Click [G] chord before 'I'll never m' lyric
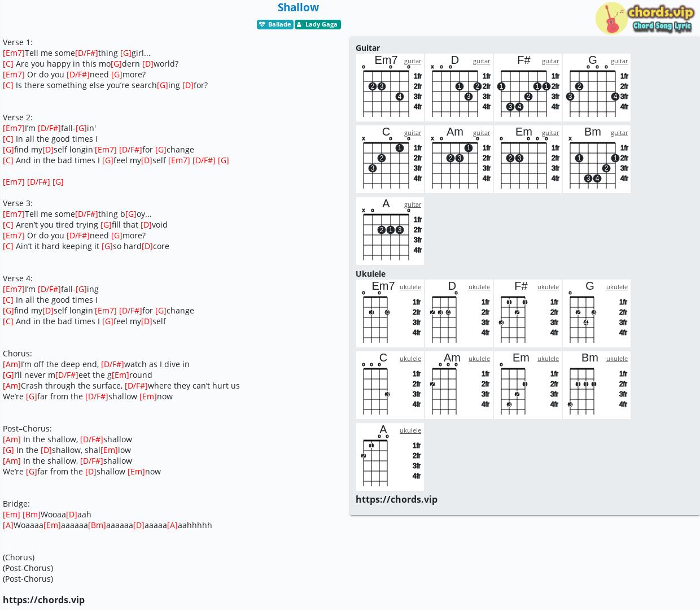 click(8, 375)
